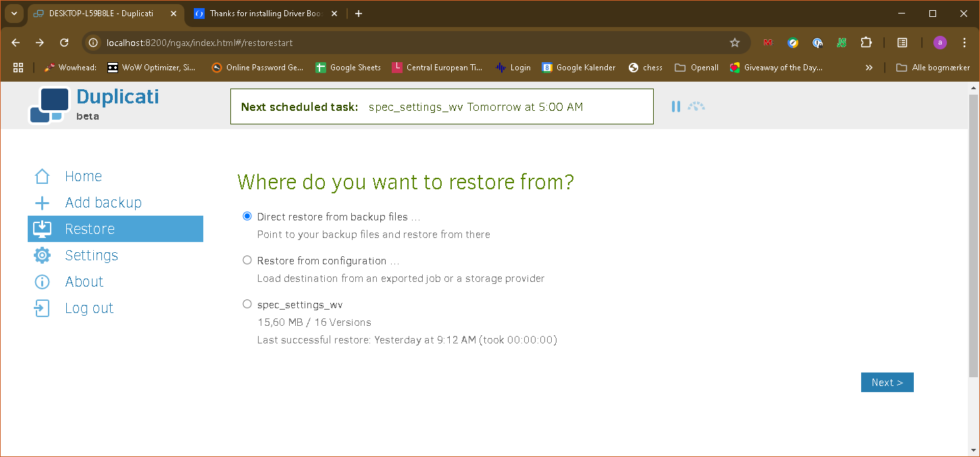Open Google Kalender bookmark
Image resolution: width=980 pixels, height=457 pixels.
tap(579, 68)
